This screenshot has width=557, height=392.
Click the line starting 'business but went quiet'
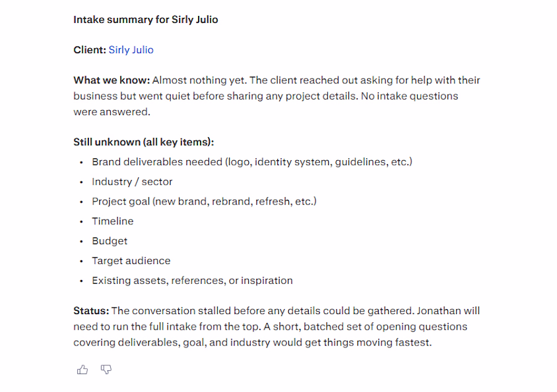pyautogui.click(x=266, y=96)
